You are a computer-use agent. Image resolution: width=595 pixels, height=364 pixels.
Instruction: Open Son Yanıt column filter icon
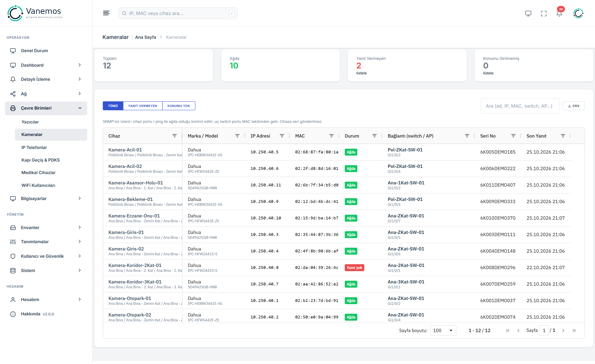point(563,136)
